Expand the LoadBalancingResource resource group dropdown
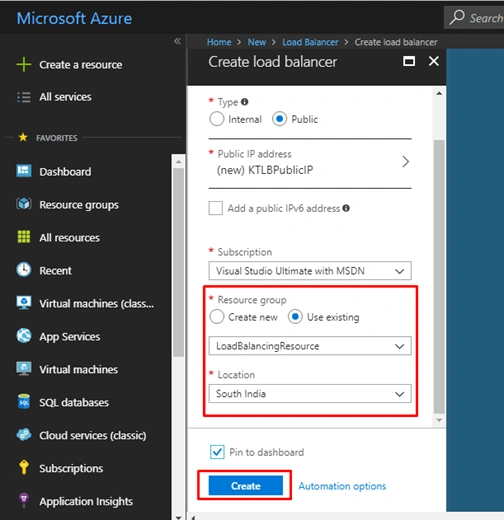This screenshot has height=520, width=504. click(x=310, y=346)
